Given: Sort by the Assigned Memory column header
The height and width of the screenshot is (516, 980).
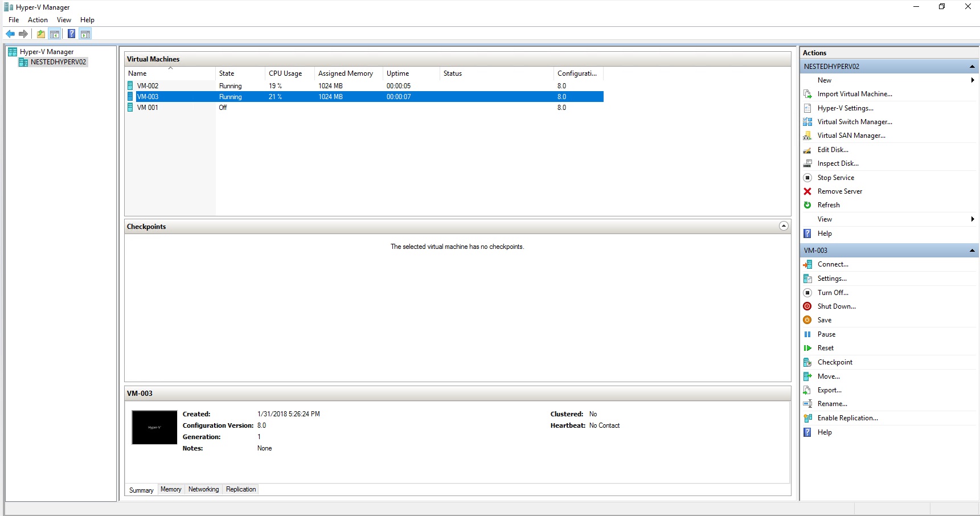Looking at the screenshot, I should (x=349, y=73).
